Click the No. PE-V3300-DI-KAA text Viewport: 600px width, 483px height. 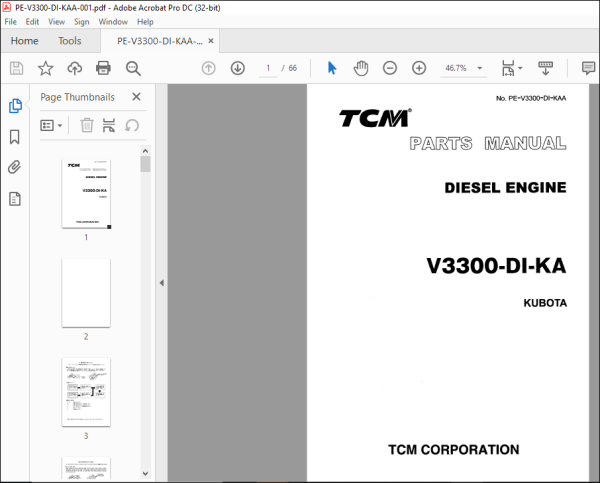pos(531,98)
